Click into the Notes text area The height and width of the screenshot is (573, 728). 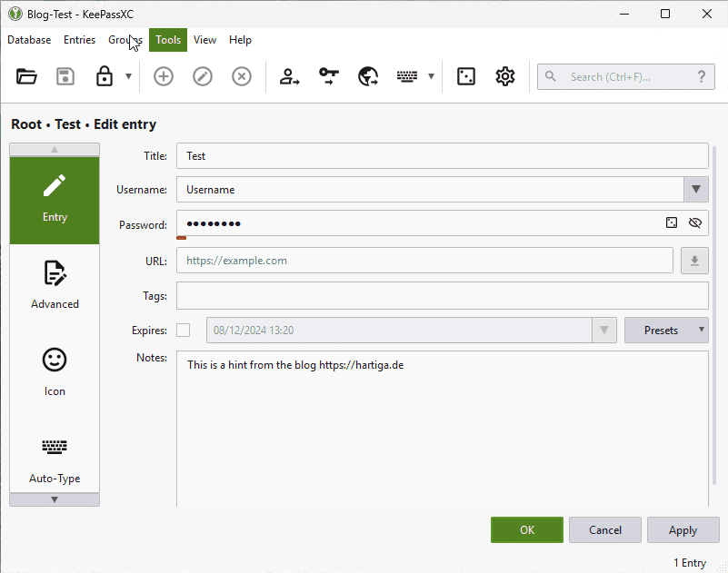pyautogui.click(x=443, y=430)
